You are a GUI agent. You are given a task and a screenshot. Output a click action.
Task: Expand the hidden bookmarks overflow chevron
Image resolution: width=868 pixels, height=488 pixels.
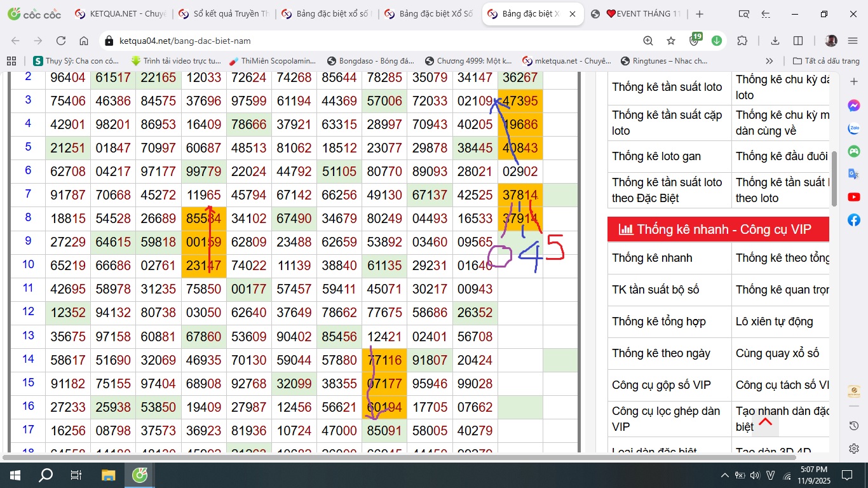[770, 61]
